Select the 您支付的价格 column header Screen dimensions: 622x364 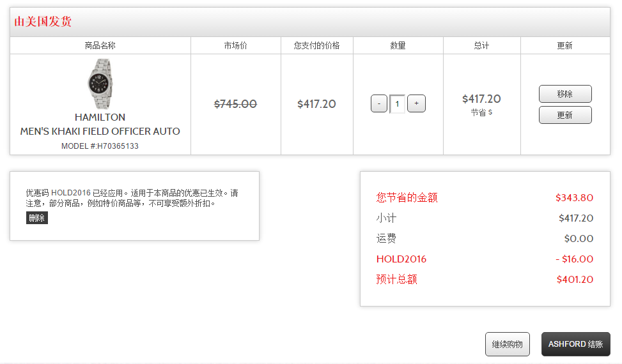(316, 45)
